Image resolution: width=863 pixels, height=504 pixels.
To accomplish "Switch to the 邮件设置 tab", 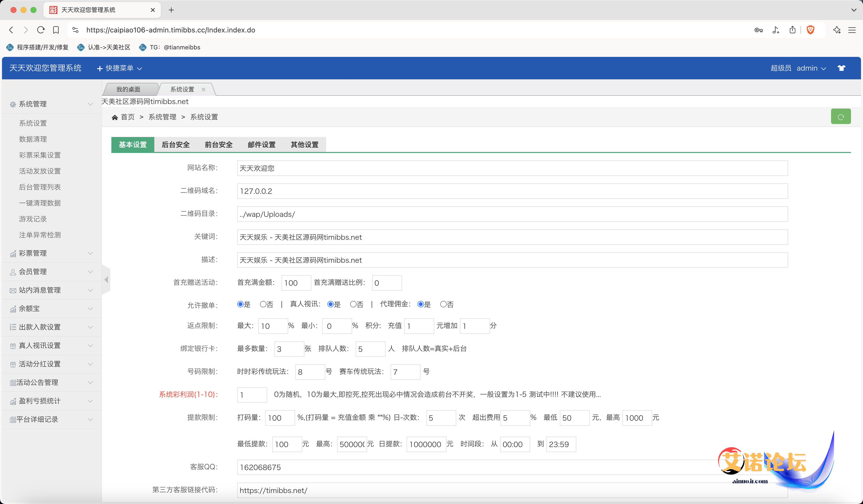I will point(262,145).
